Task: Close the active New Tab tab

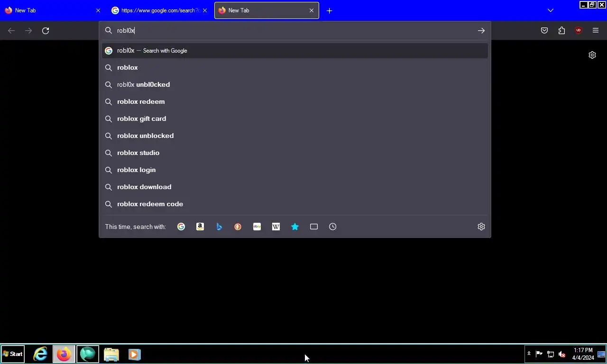Action: [312, 10]
